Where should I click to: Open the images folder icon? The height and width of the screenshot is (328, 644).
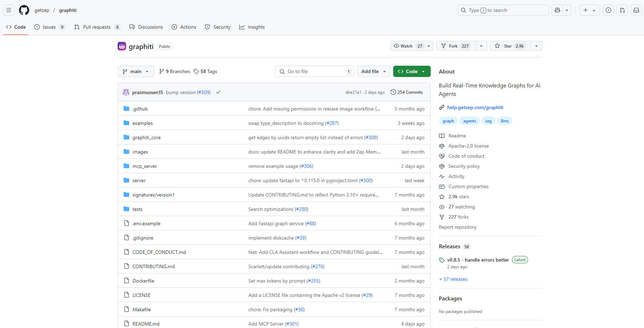click(x=126, y=152)
